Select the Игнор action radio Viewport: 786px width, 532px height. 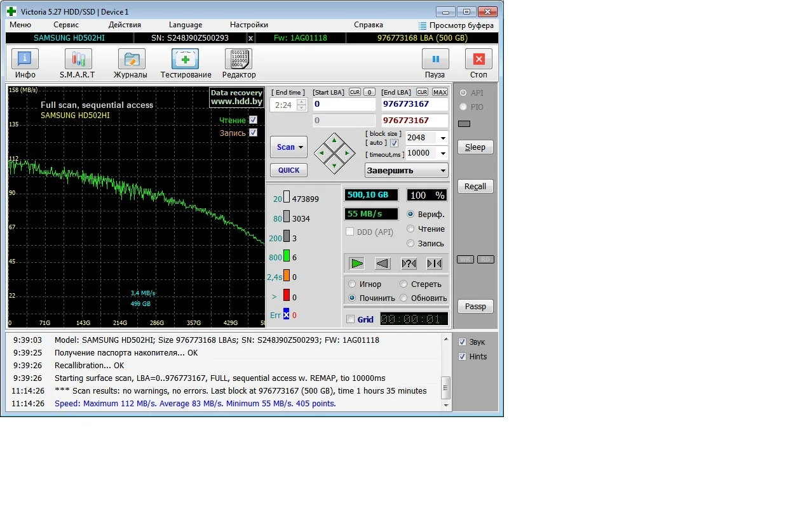[352, 284]
